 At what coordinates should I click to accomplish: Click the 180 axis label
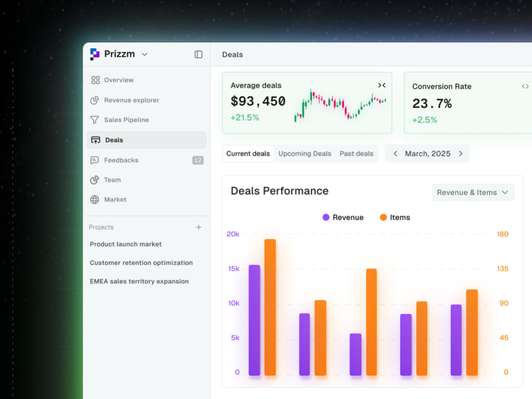[503, 234]
